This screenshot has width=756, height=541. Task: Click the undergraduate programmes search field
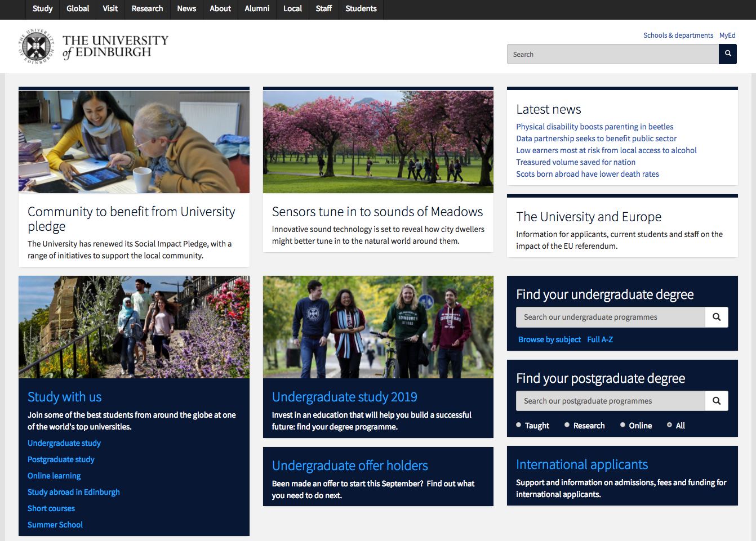click(x=611, y=317)
